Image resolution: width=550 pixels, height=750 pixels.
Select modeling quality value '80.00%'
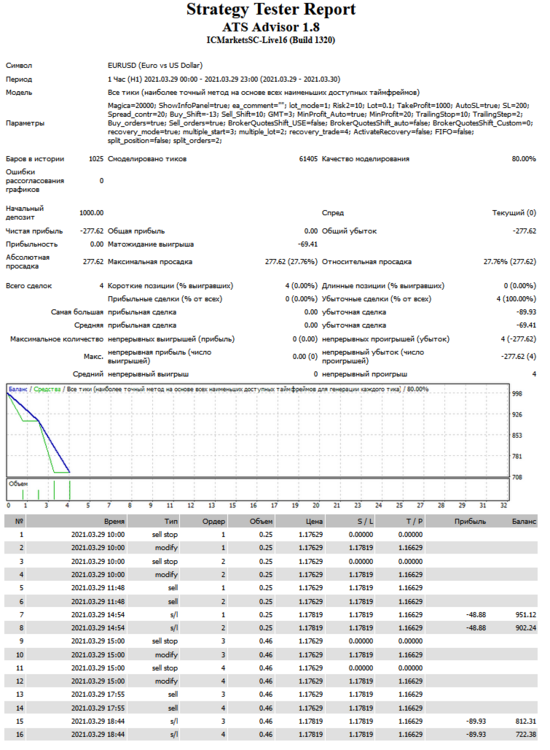pyautogui.click(x=524, y=159)
